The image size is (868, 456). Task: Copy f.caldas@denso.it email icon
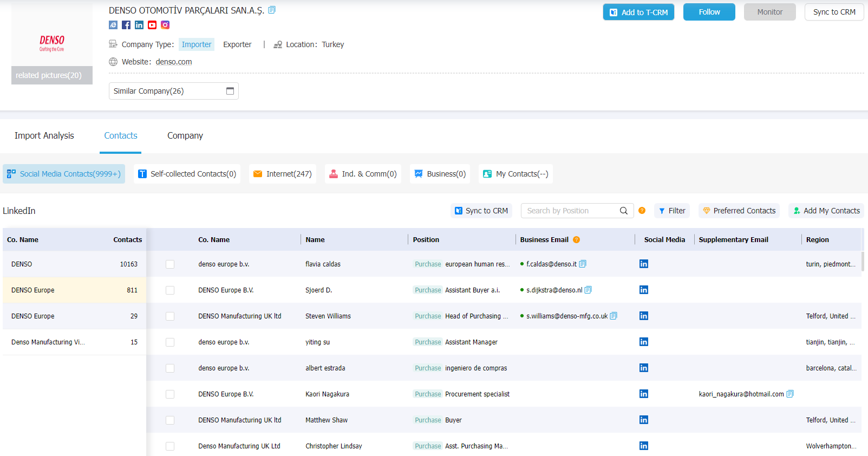(x=583, y=264)
